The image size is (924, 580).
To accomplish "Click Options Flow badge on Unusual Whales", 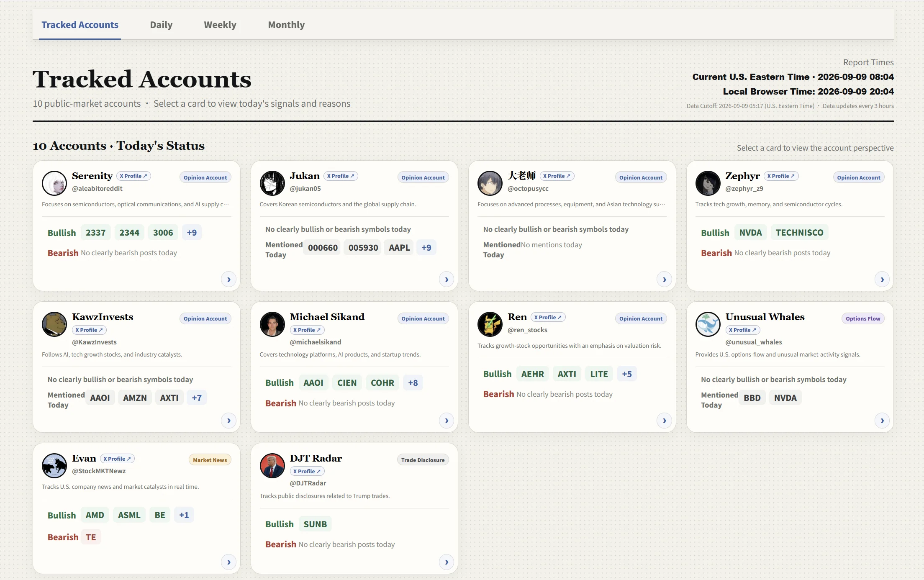I will pyautogui.click(x=863, y=319).
